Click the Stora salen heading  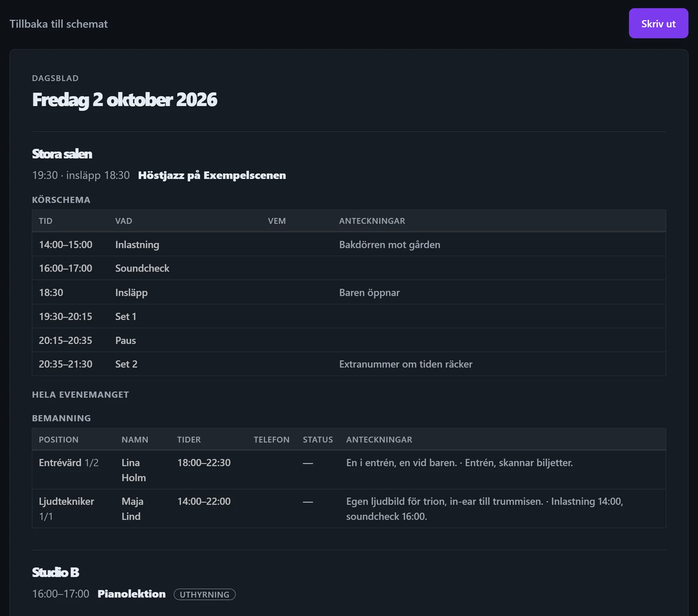click(62, 154)
